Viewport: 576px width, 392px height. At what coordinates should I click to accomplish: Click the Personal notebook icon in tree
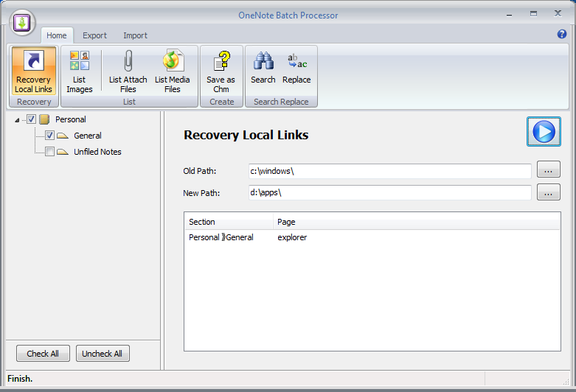44,119
